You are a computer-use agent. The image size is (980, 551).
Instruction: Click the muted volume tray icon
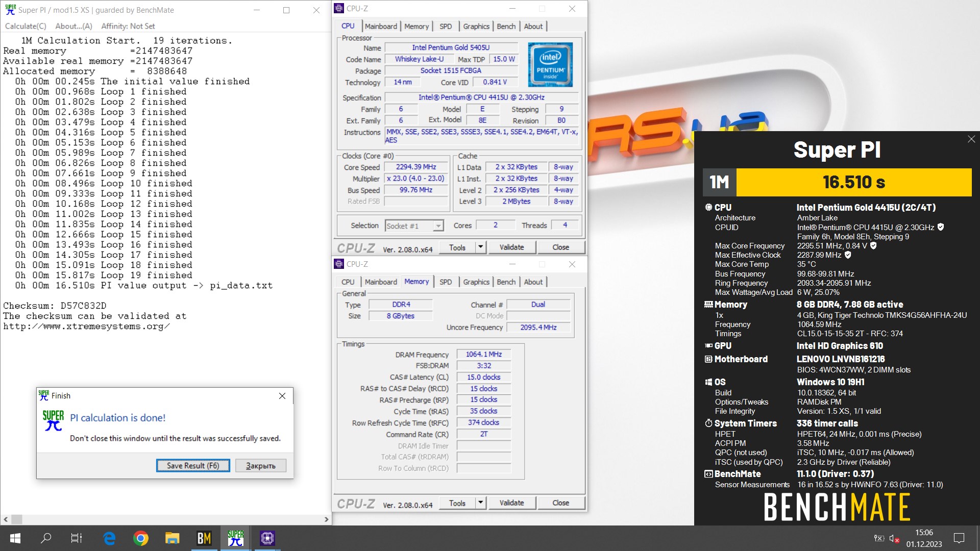point(894,538)
